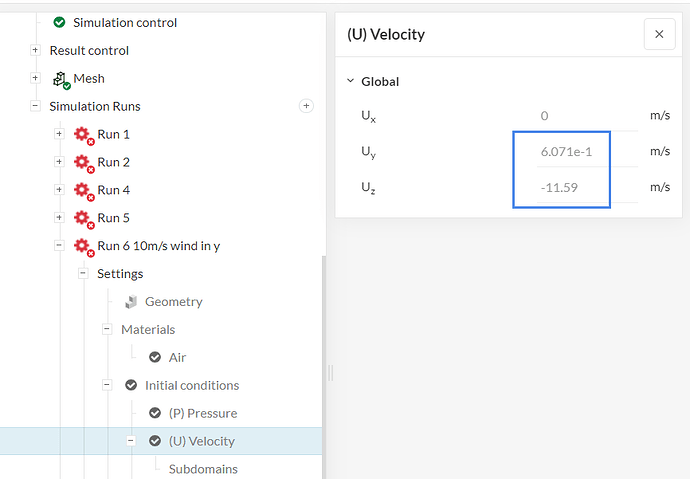Add a new run with the plus icon

tap(307, 106)
